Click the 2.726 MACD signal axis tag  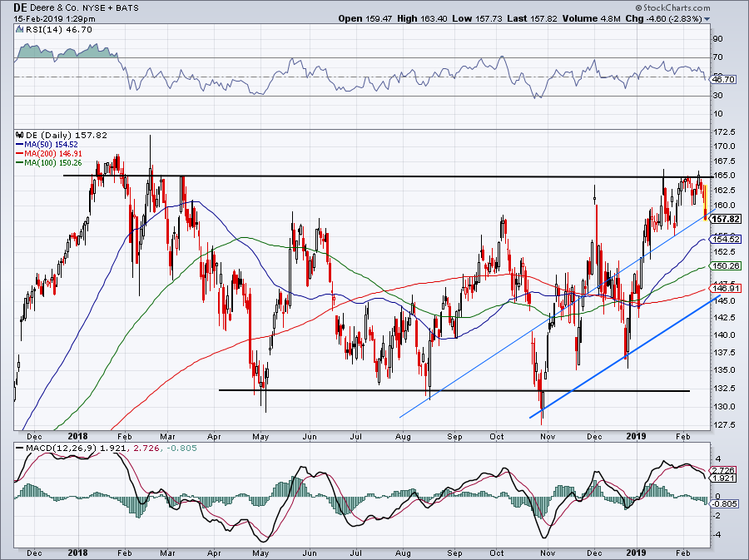723,470
